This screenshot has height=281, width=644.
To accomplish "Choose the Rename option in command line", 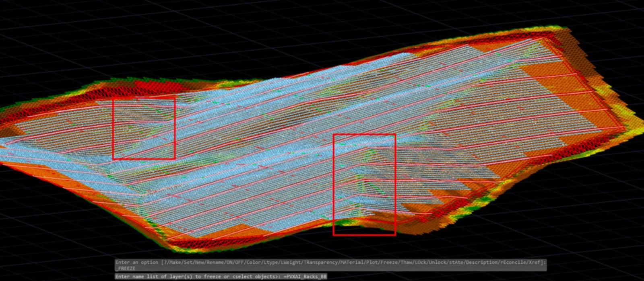I will (x=215, y=263).
